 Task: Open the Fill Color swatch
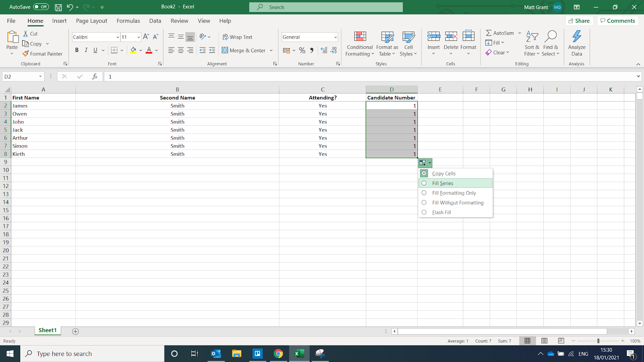[x=133, y=50]
